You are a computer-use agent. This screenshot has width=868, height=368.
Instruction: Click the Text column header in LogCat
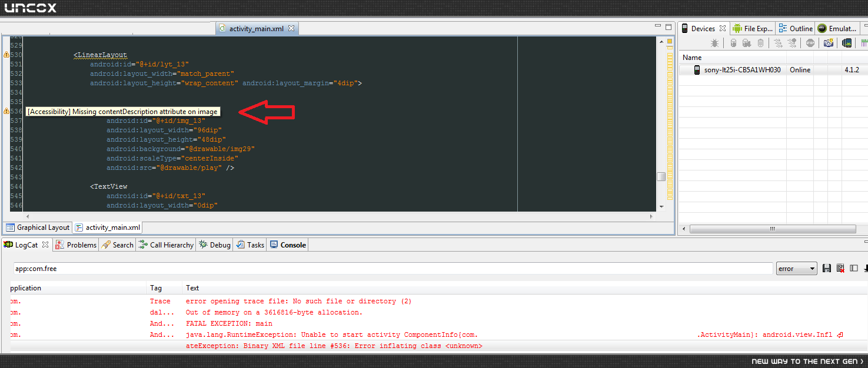tap(525, 288)
